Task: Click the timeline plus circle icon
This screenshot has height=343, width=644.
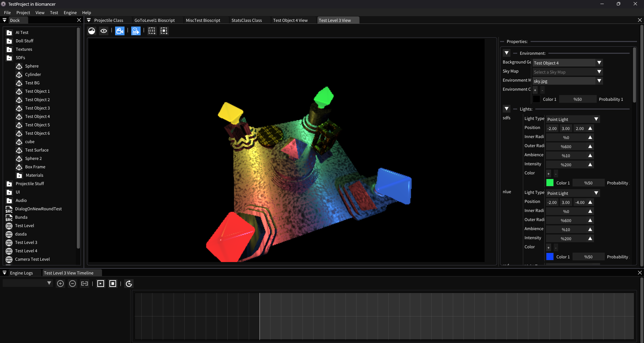Action: point(60,284)
